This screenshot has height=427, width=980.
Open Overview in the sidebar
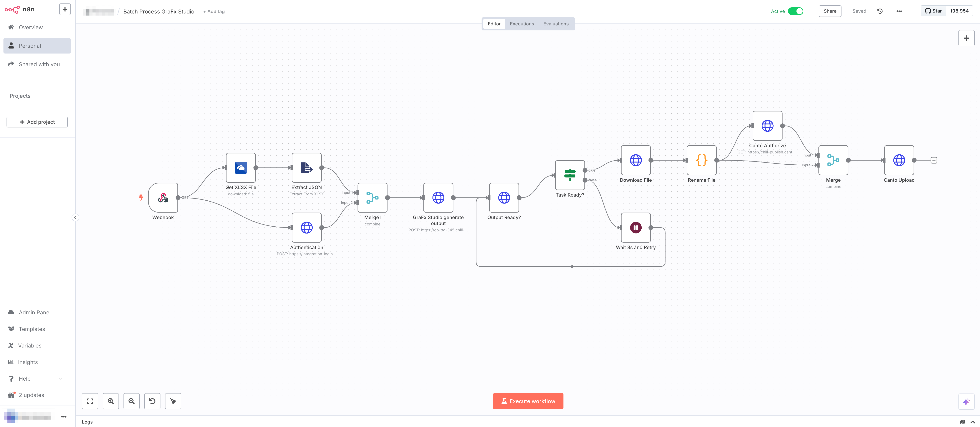pos(37,27)
